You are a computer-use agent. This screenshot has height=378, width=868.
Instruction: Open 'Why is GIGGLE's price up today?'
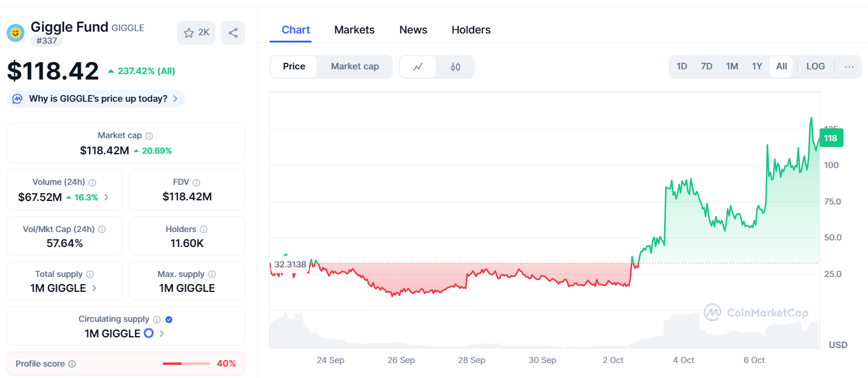point(97,99)
